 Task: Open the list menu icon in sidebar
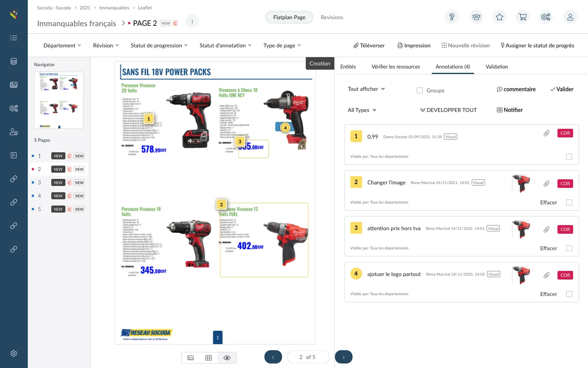click(x=14, y=38)
